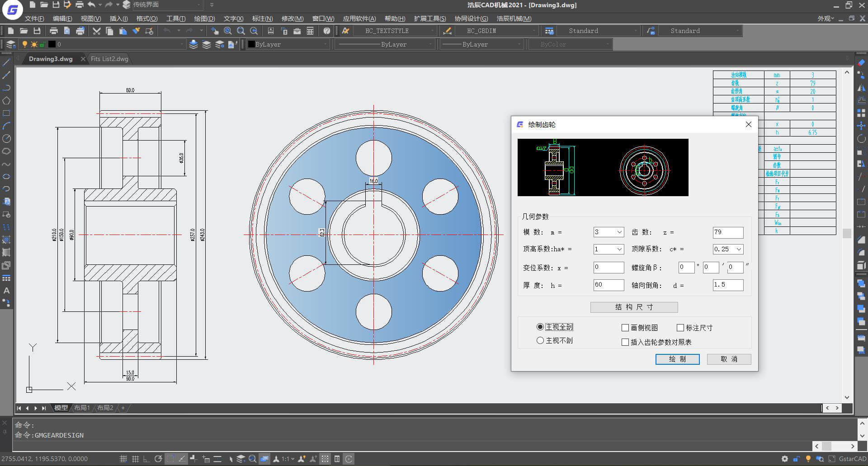868x466 pixels.
Task: Click the black layer color swatch
Action: [x=52, y=44]
